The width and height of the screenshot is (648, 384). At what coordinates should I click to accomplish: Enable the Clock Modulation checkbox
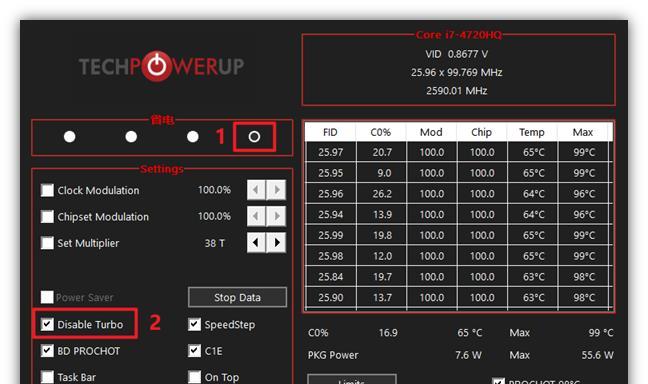click(48, 191)
